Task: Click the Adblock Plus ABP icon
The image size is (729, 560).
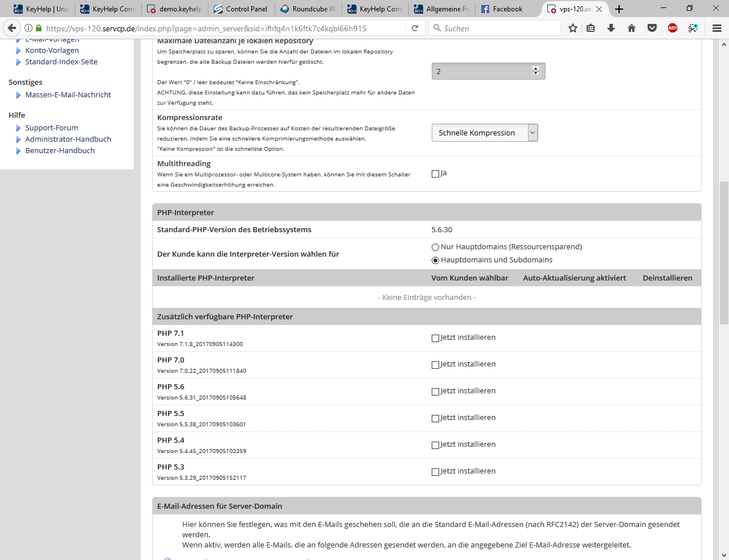Action: click(673, 28)
